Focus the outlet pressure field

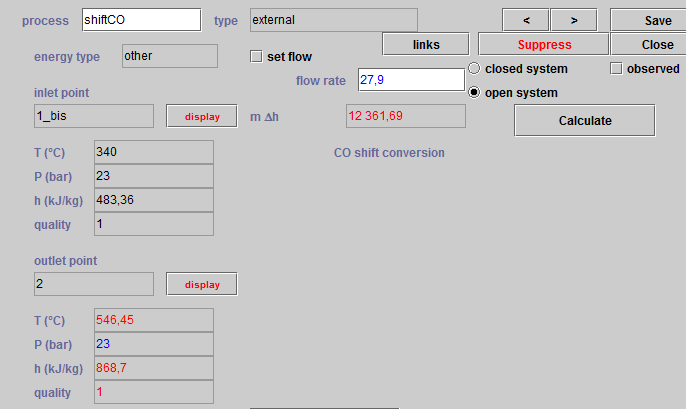153,344
